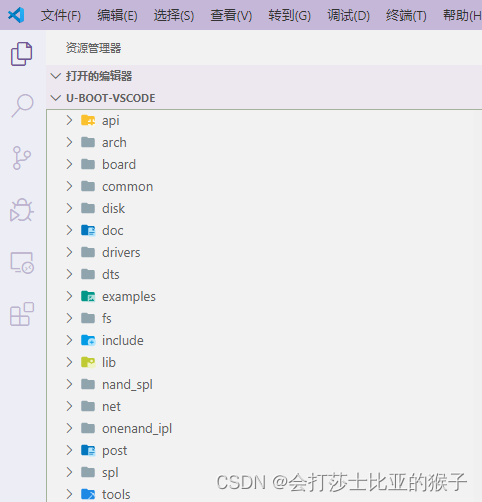Screen dimensions: 482x502
Task: Select the onenand_ipl folder name
Action: click(137, 429)
